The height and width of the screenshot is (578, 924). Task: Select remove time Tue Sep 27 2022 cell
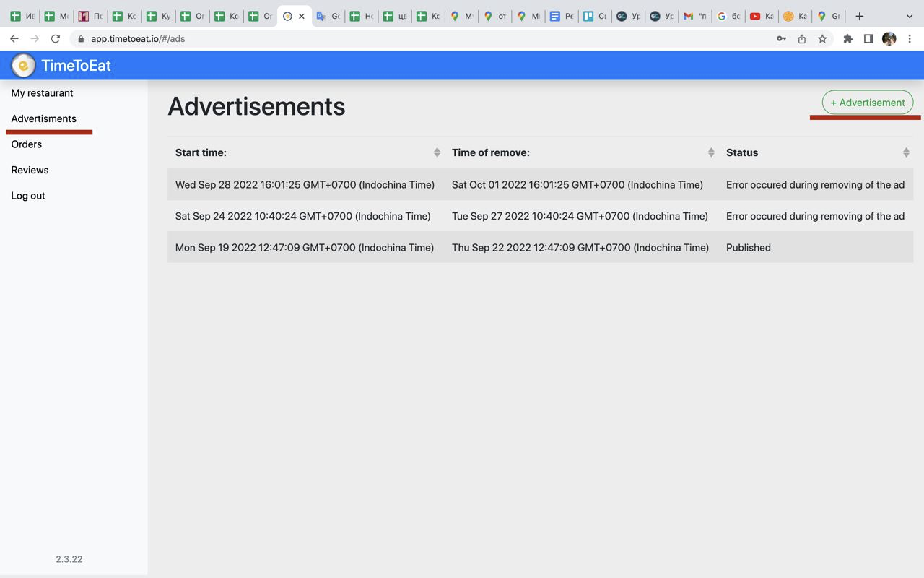(580, 216)
